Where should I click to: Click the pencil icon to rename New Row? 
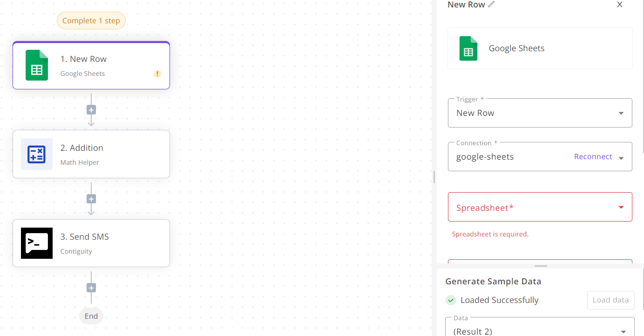click(491, 5)
